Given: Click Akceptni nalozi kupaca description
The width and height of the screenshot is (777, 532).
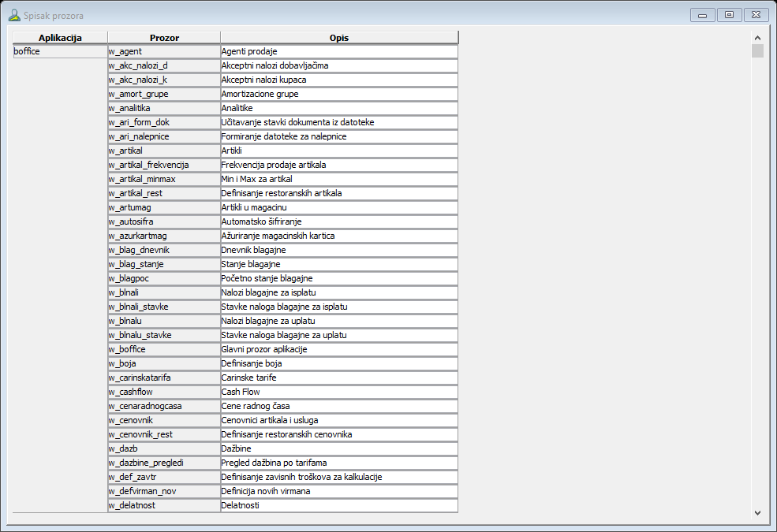Looking at the screenshot, I should 339,80.
